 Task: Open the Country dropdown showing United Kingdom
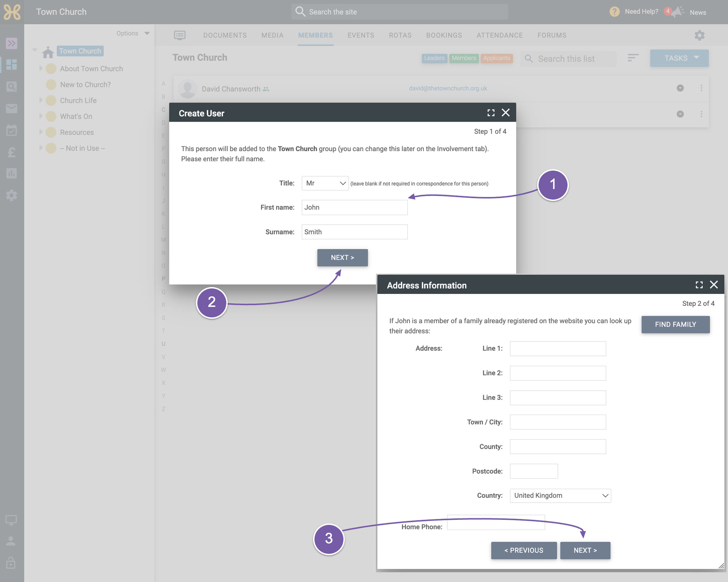tap(560, 496)
